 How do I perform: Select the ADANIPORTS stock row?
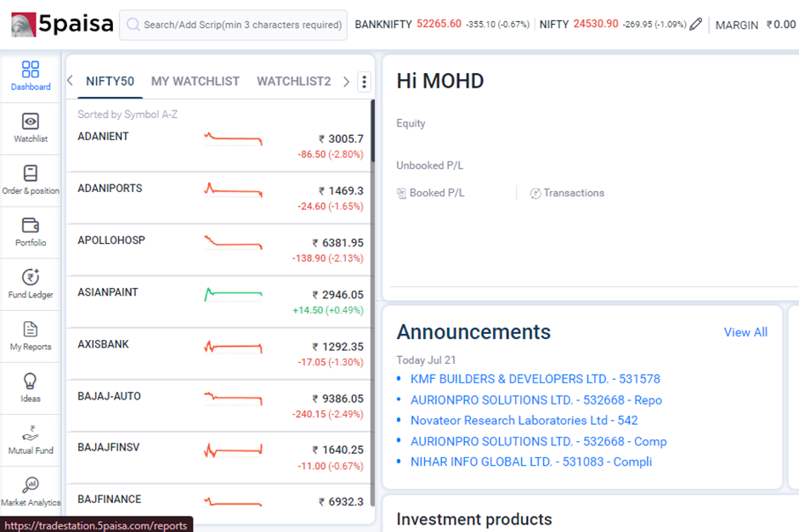[220, 198]
